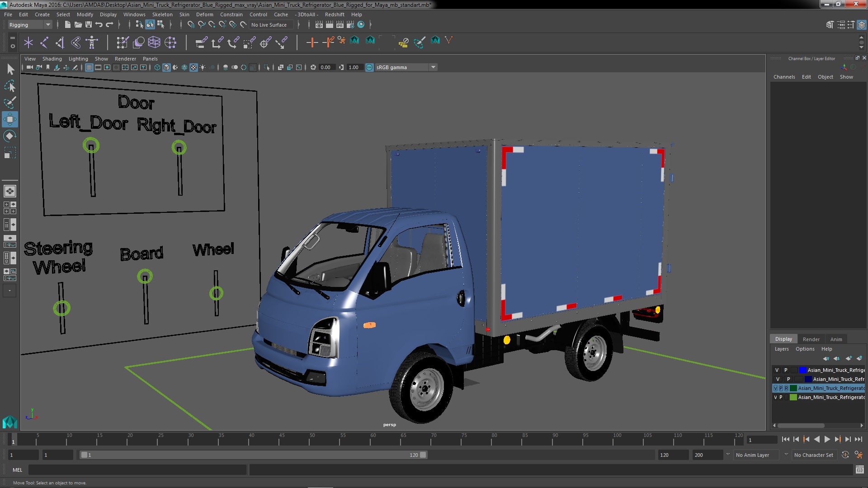Toggle Wireframe cube icon in viewport toolbar
The width and height of the screenshot is (868, 488).
[x=157, y=67]
